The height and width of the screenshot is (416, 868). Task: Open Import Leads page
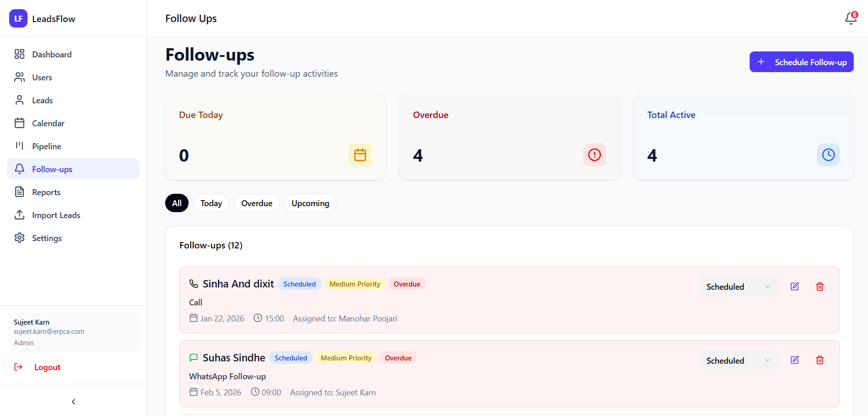[x=56, y=215]
